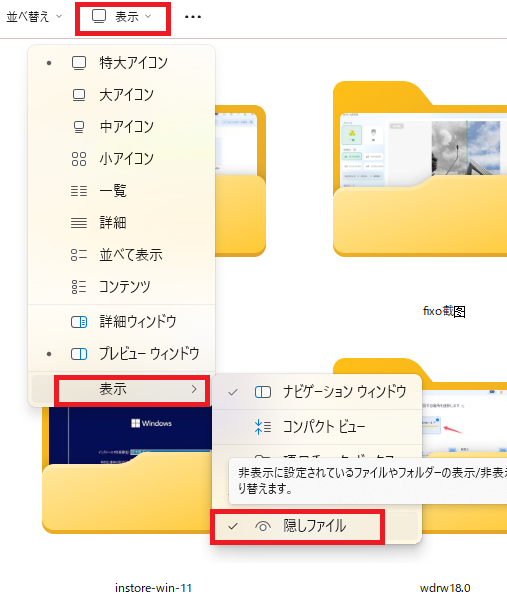This screenshot has height=614, width=507.
Task: Click the 並べて表示 tiles icon
Action: (x=79, y=255)
